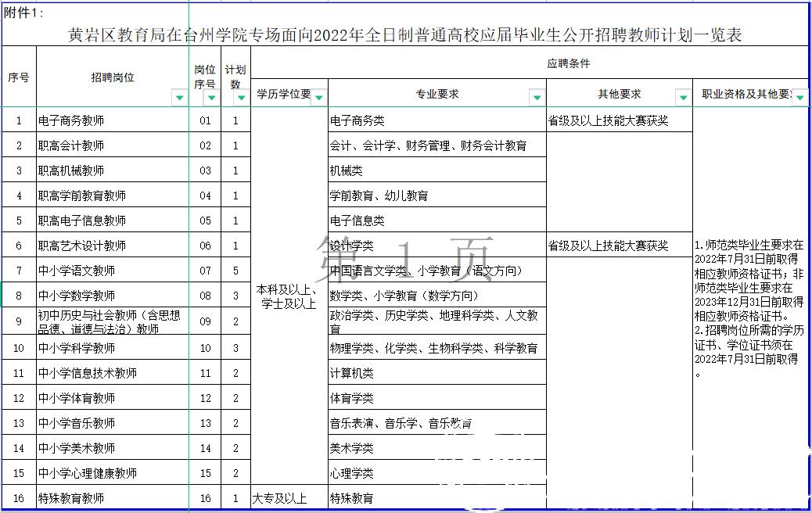Viewport: 812px width, 513px height.
Task: Select position code cell 07
Action: click(205, 271)
